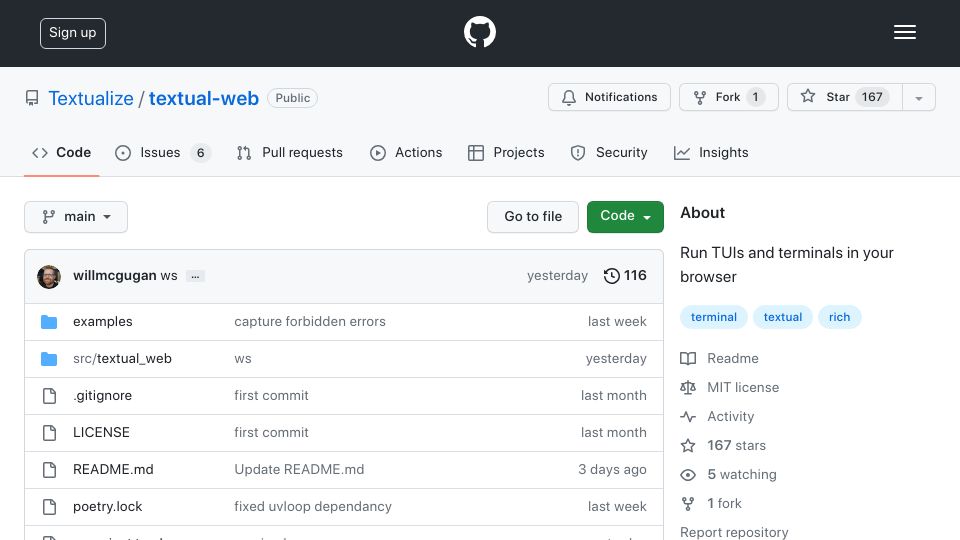Expand the star lists dropdown arrow

click(918, 98)
